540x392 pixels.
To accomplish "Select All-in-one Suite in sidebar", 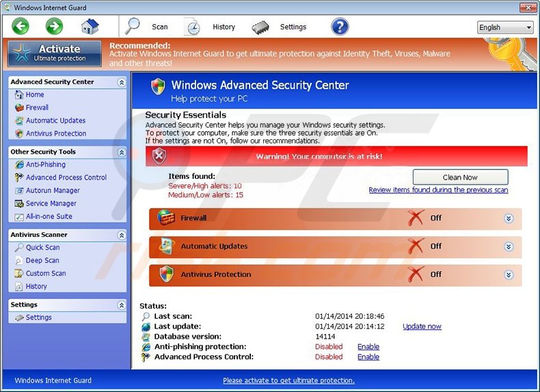I will 49,216.
